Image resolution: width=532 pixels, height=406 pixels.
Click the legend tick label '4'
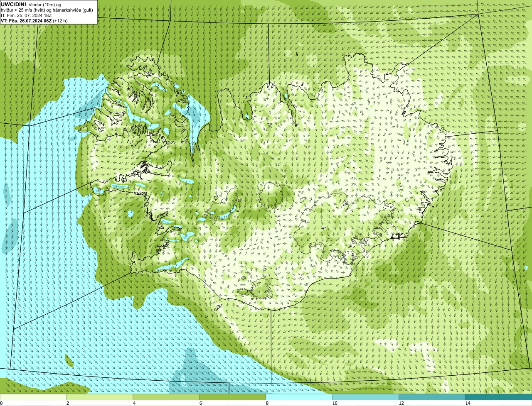(134, 403)
